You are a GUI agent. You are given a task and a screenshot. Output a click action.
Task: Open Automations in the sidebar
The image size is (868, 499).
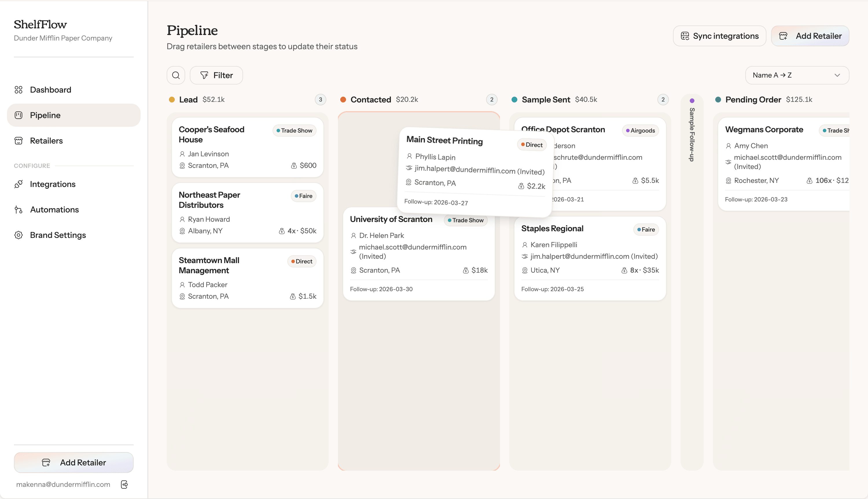pos(74,210)
